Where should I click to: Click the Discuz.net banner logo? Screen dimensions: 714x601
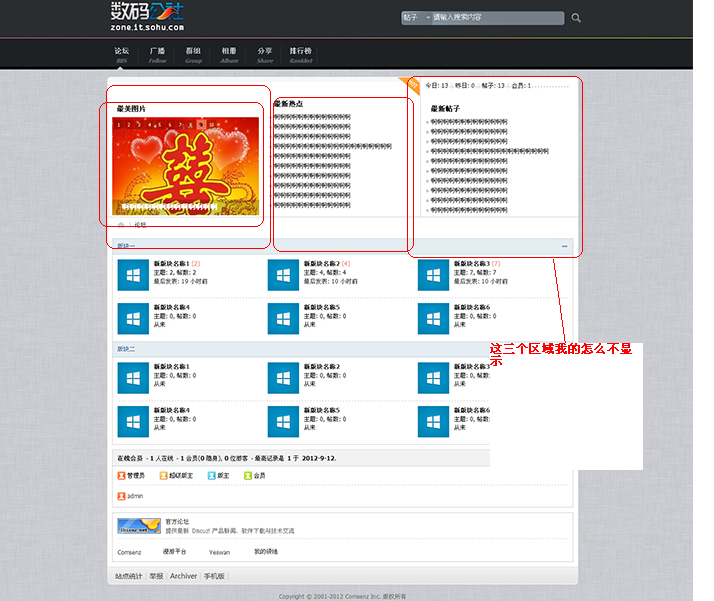point(139,526)
